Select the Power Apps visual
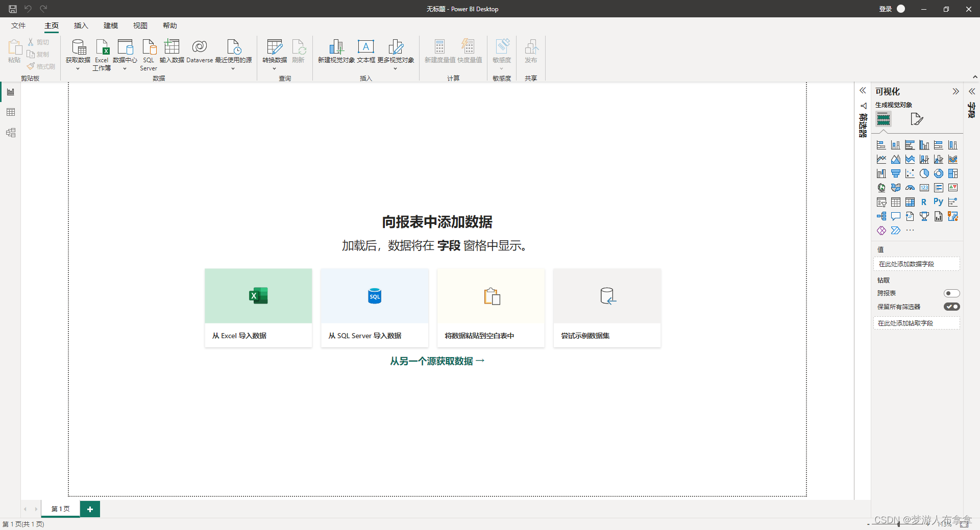The image size is (980, 530). pos(881,231)
